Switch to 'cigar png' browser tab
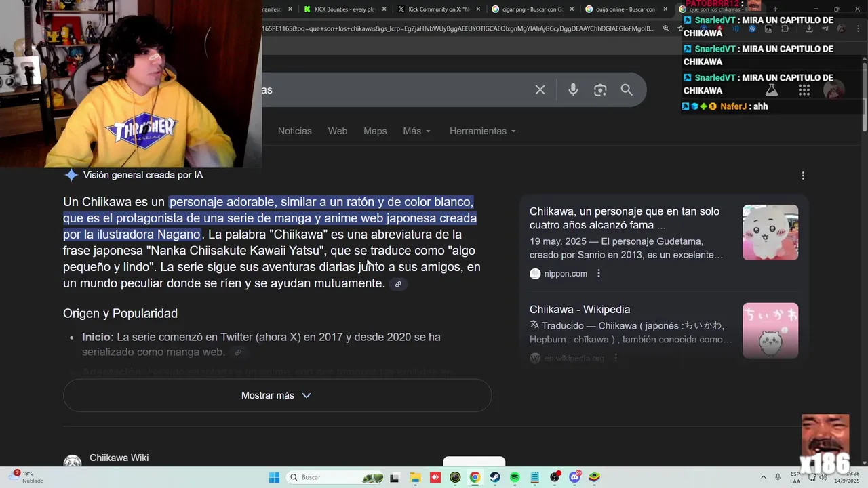868x488 pixels. point(532,9)
